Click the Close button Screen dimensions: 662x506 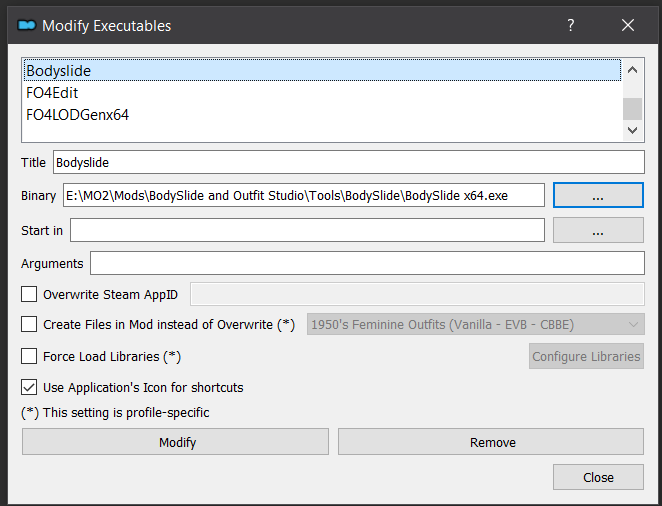(x=598, y=477)
